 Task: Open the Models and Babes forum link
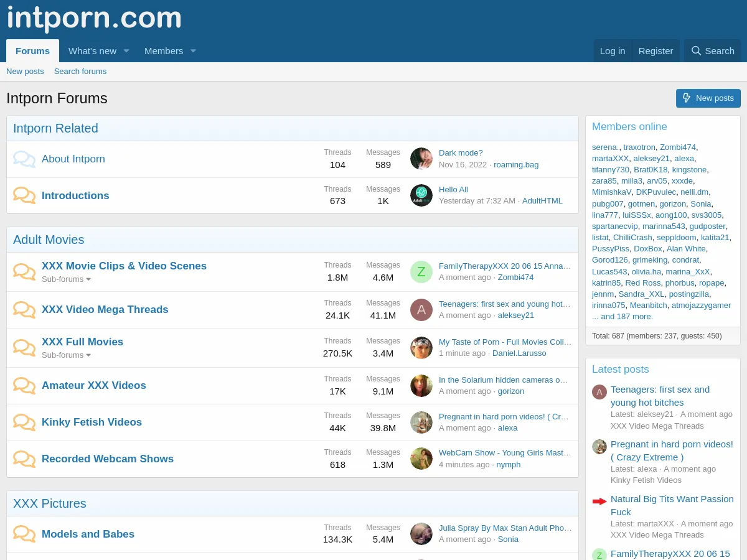88,534
